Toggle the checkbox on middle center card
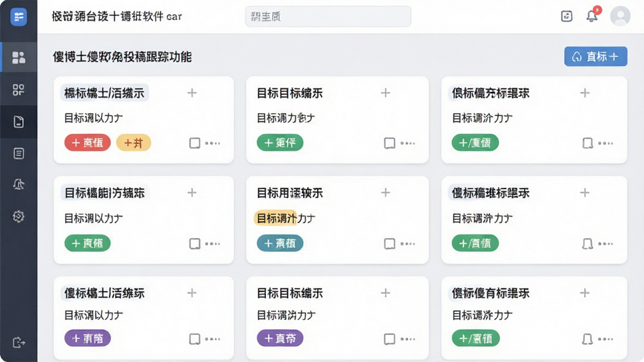This screenshot has height=362, width=644. 389,244
